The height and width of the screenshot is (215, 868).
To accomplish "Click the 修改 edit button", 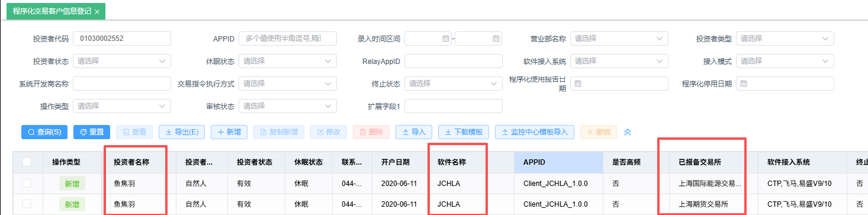I will 329,132.
